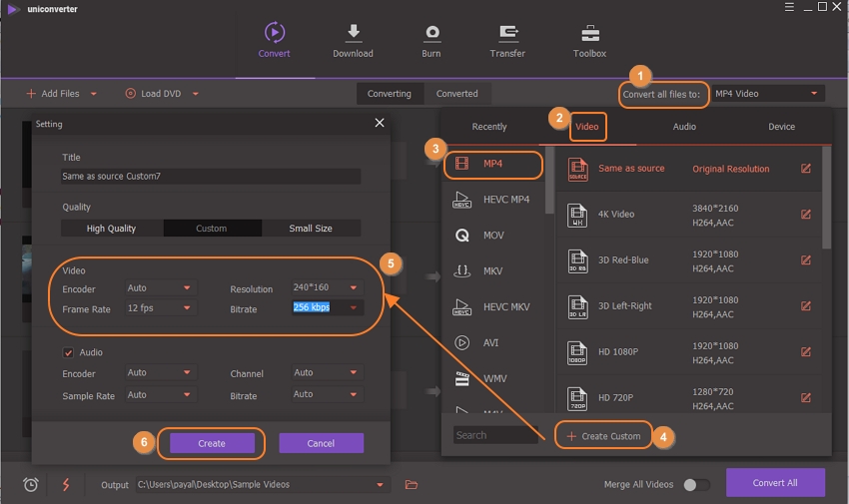Click Create Custom button
The height and width of the screenshot is (504, 849).
pos(603,436)
